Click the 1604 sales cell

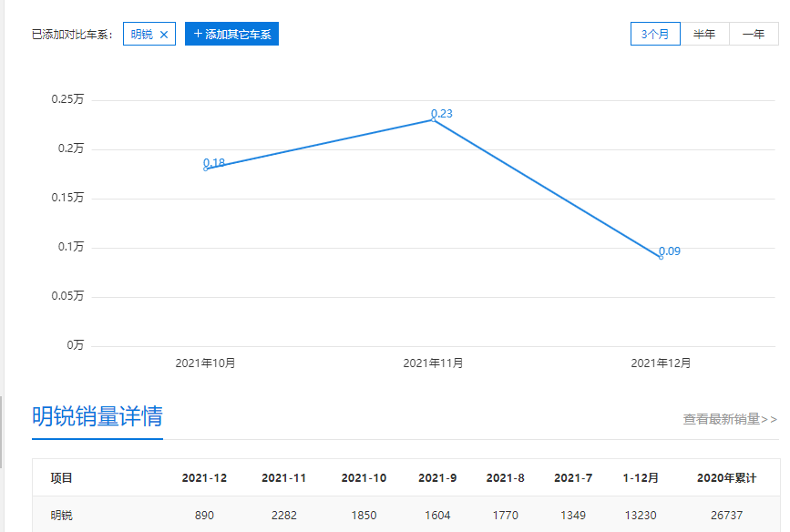pyautogui.click(x=437, y=516)
